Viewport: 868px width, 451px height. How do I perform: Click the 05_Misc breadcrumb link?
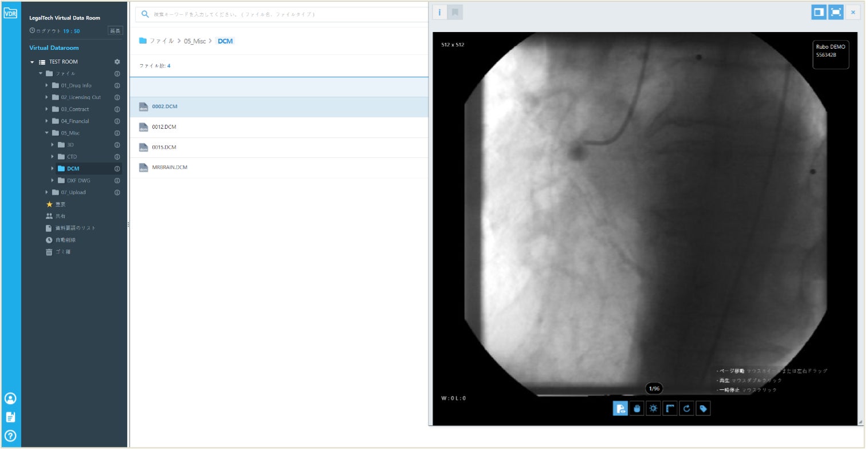[x=195, y=41]
